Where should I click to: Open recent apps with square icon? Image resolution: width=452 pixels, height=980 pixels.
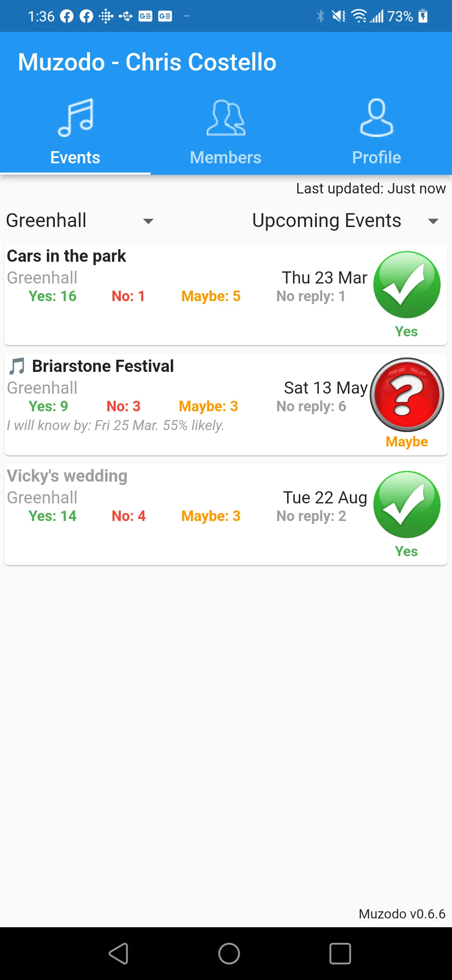coord(340,954)
